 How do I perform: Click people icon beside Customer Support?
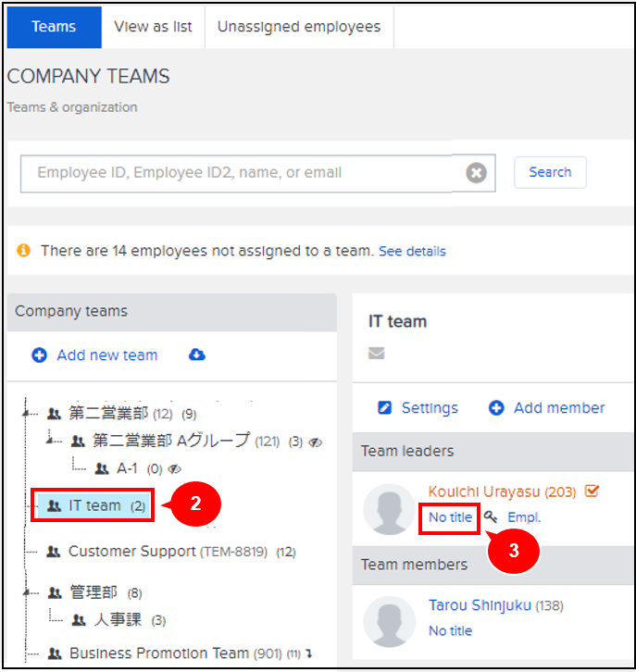click(x=53, y=552)
